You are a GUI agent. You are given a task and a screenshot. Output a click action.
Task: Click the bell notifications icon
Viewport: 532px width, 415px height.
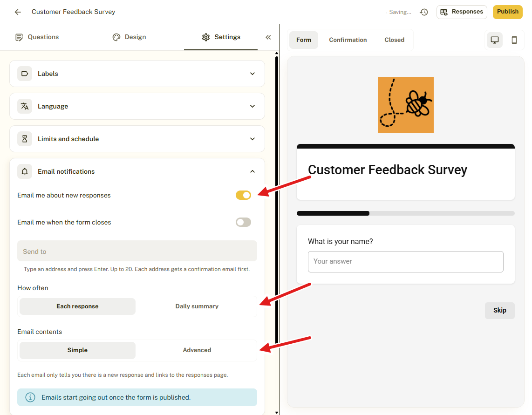[25, 171]
